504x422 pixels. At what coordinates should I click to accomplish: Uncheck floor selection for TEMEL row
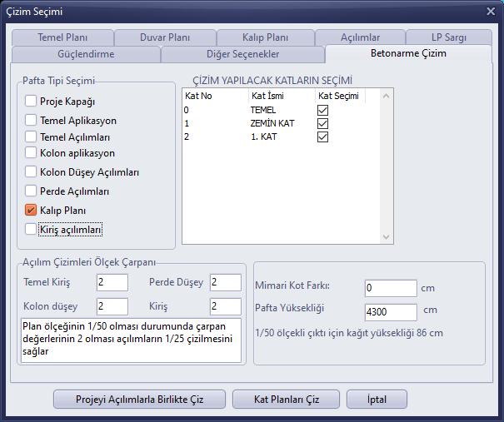pyautogui.click(x=322, y=110)
